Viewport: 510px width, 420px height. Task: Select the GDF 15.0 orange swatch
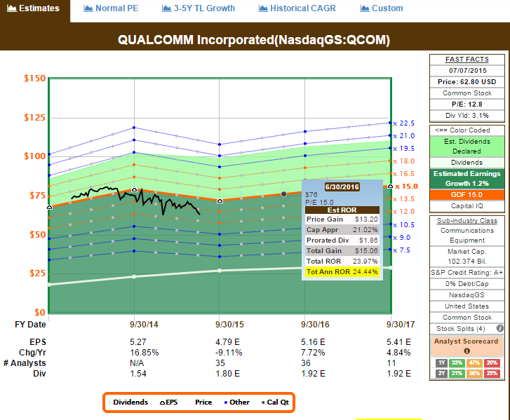coord(467,195)
